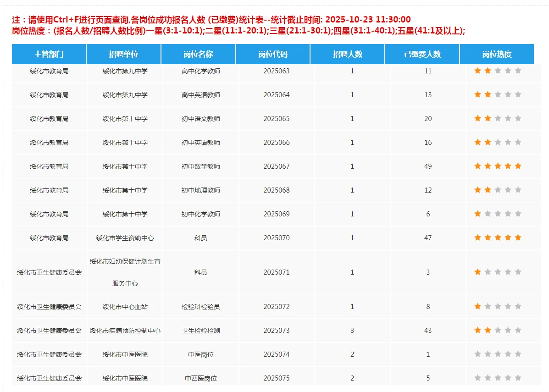Click 绥化市中心血站 unit cell
549x392 pixels.
click(x=125, y=307)
